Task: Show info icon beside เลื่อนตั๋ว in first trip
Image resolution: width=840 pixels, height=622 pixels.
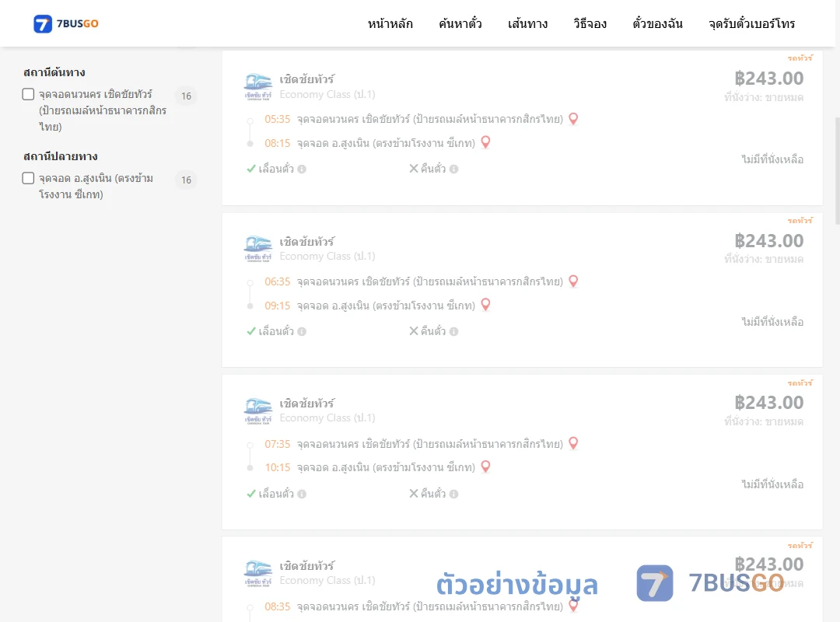Action: pos(302,169)
